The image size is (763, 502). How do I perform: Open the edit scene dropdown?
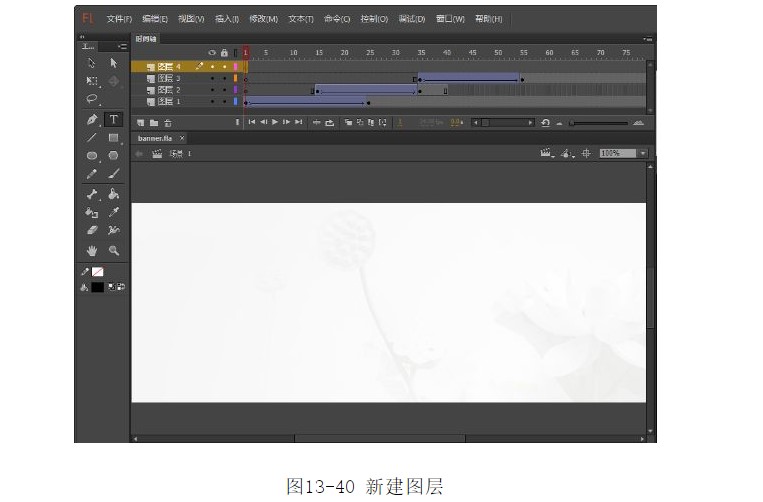tap(547, 153)
